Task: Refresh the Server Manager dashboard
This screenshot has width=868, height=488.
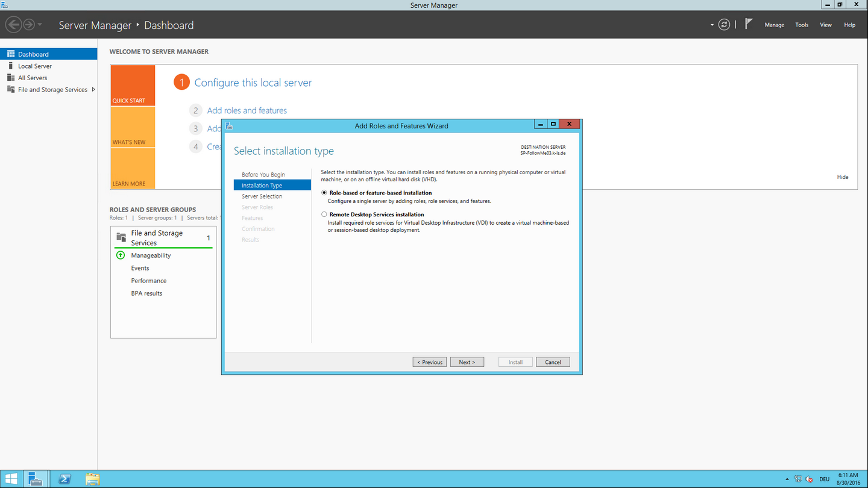Action: pyautogui.click(x=725, y=25)
